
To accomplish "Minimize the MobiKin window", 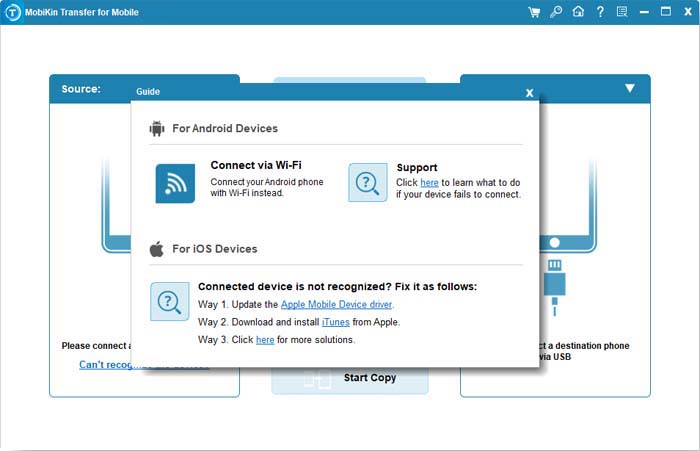I will pos(644,13).
